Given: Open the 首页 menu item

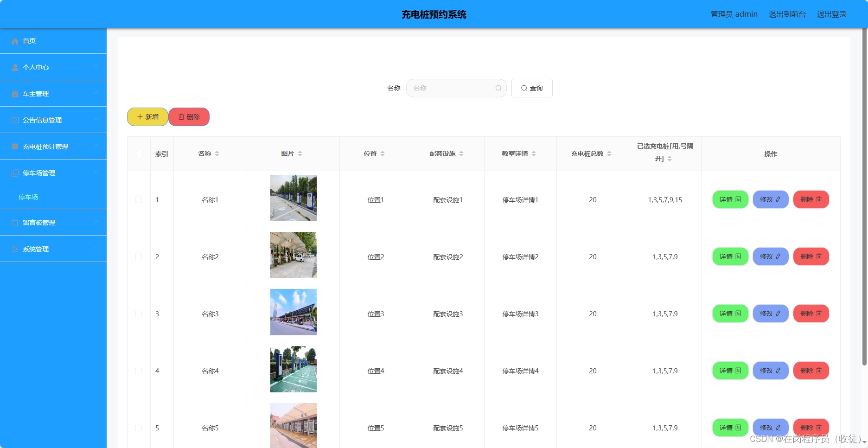Looking at the screenshot, I should point(53,41).
